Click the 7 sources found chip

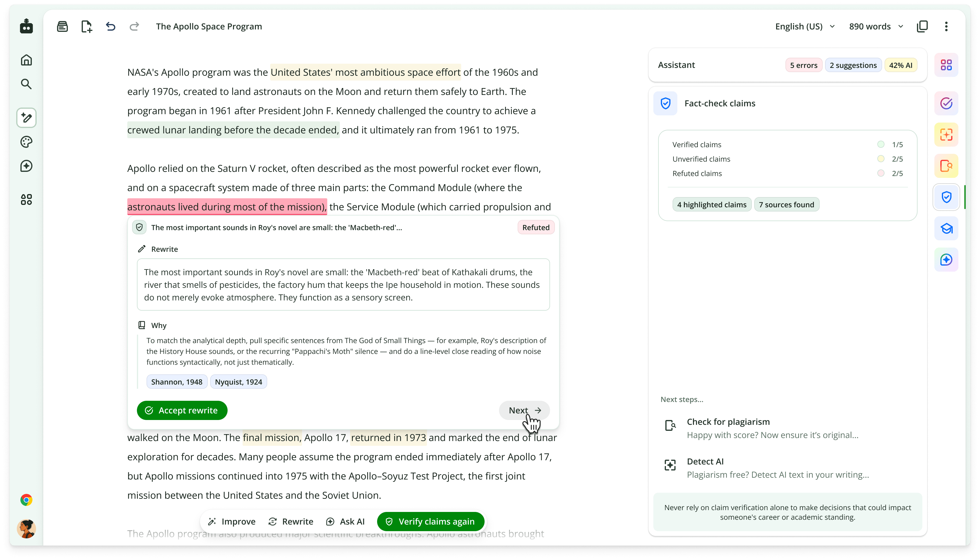point(786,205)
